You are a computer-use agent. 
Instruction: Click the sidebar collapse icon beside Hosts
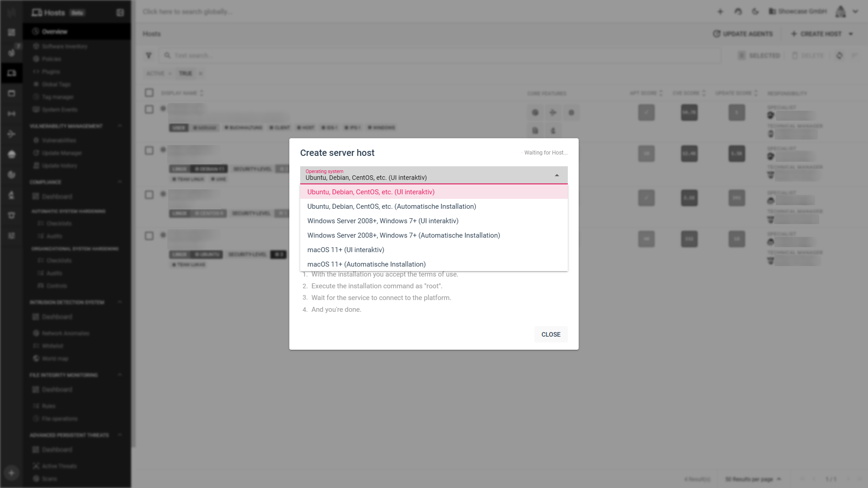coord(120,13)
